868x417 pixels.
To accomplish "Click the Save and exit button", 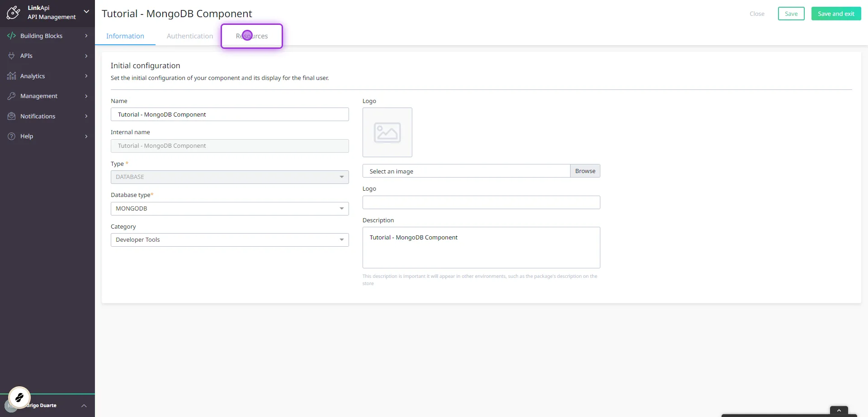I will tap(836, 14).
